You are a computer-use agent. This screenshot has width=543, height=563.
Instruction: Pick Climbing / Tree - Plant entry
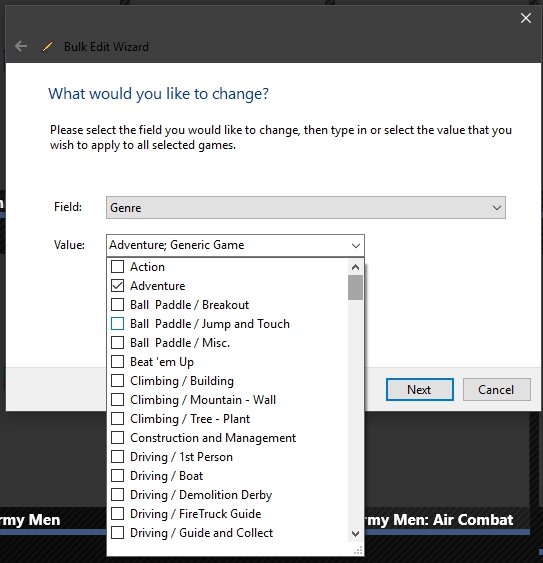(x=190, y=419)
